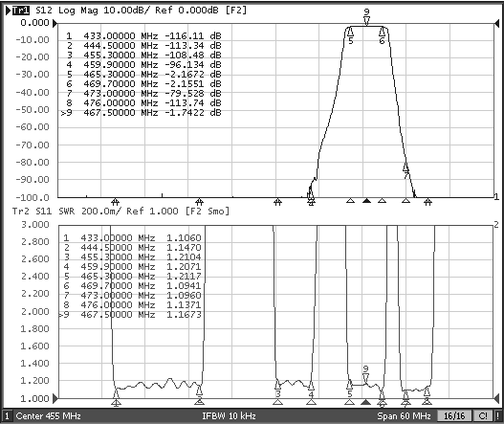Click the left reference triangle at 0.000 on Tr1

coord(55,23)
